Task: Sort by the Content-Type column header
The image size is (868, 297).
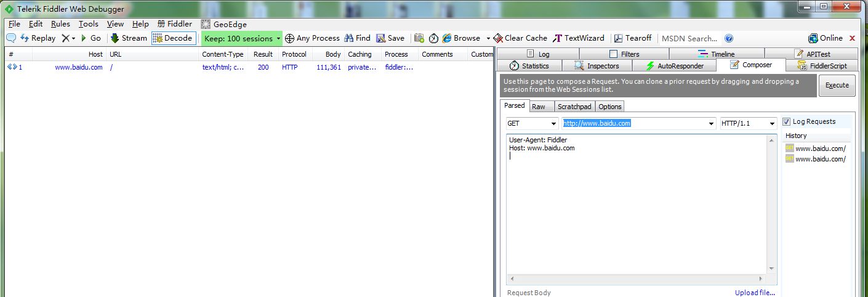Action: [223, 54]
